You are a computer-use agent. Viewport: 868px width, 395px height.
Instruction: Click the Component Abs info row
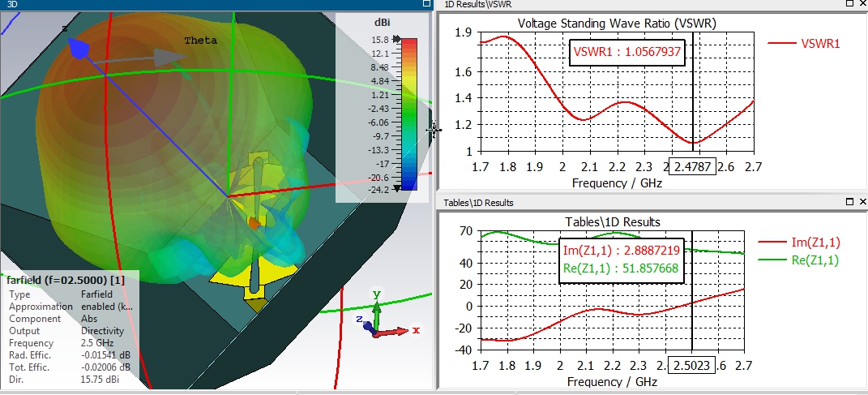click(53, 319)
